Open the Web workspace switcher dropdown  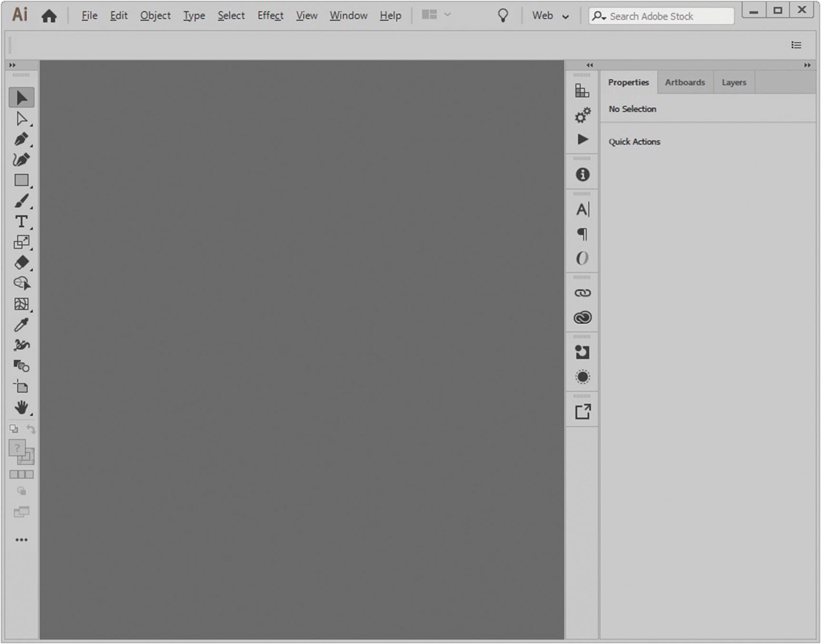coord(550,16)
